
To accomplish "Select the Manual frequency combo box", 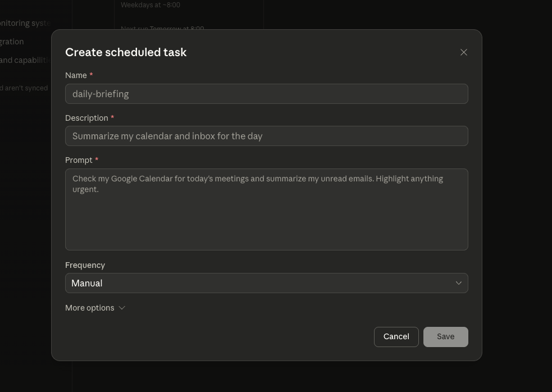I will tap(267, 282).
